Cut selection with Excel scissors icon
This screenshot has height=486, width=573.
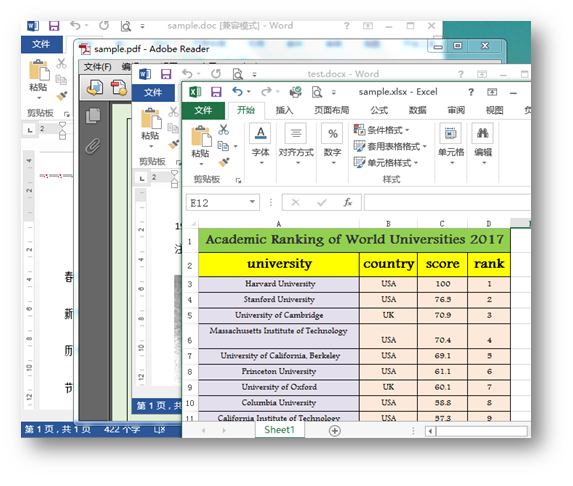point(223,129)
